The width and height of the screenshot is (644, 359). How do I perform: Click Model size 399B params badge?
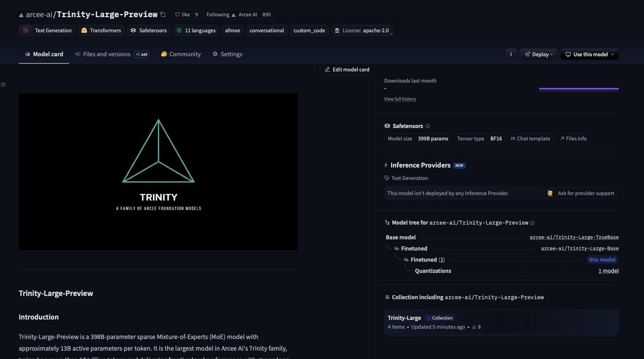coord(418,138)
